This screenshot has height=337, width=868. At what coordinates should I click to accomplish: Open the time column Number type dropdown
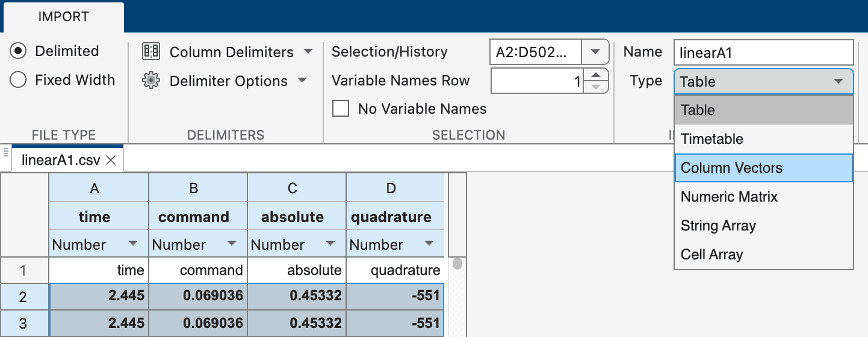[x=132, y=244]
